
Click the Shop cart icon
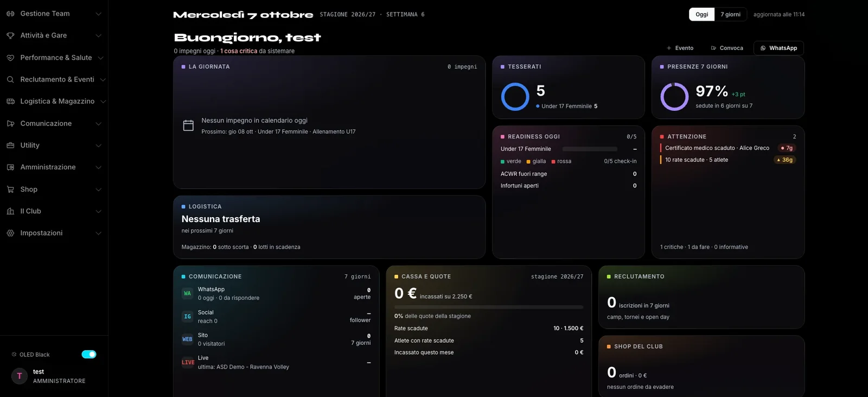pos(10,189)
